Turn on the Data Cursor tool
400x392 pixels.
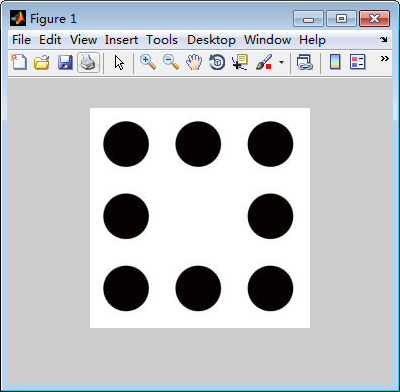pyautogui.click(x=240, y=62)
